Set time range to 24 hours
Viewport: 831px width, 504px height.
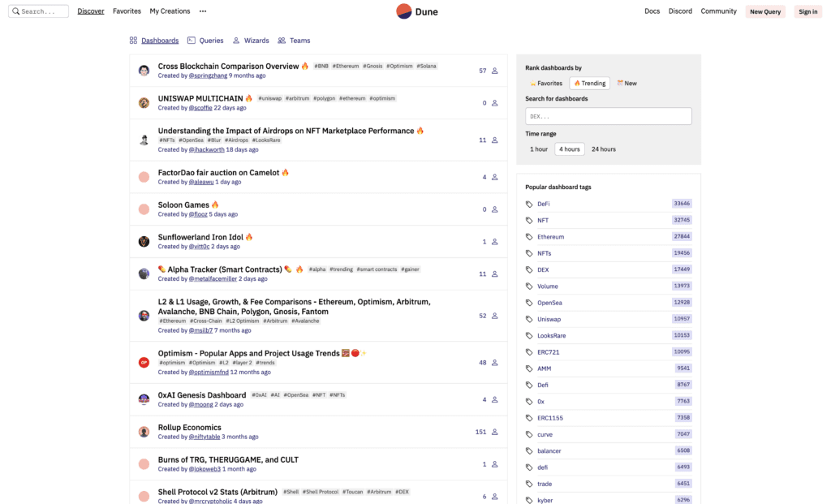(604, 149)
